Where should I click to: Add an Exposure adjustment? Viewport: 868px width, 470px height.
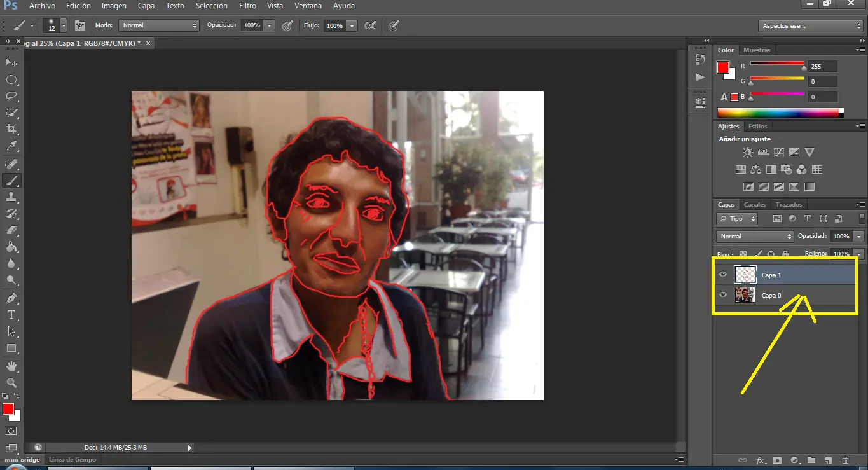pos(794,153)
